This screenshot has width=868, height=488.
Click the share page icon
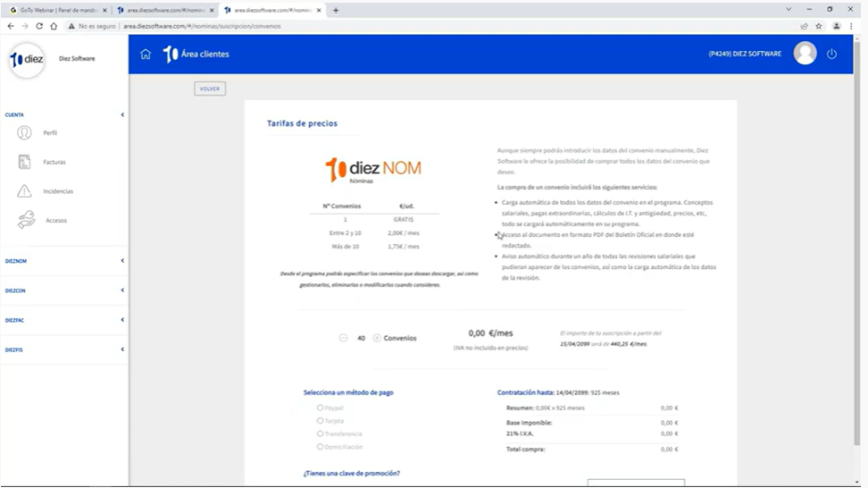804,26
